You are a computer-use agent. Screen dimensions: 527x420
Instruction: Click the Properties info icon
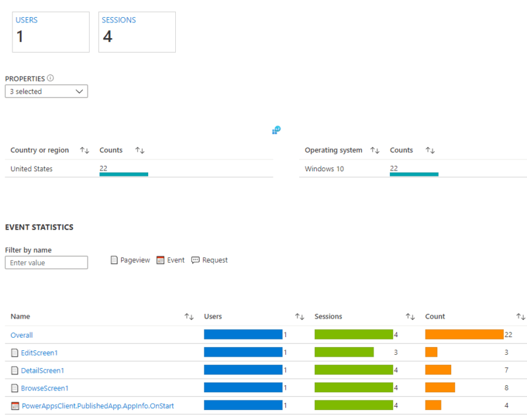point(51,78)
